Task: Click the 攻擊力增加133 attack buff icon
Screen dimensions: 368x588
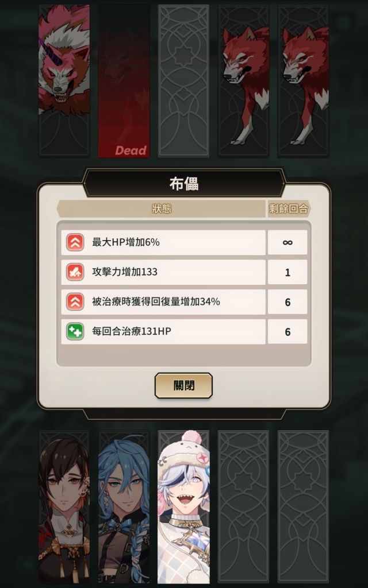Action: point(75,272)
